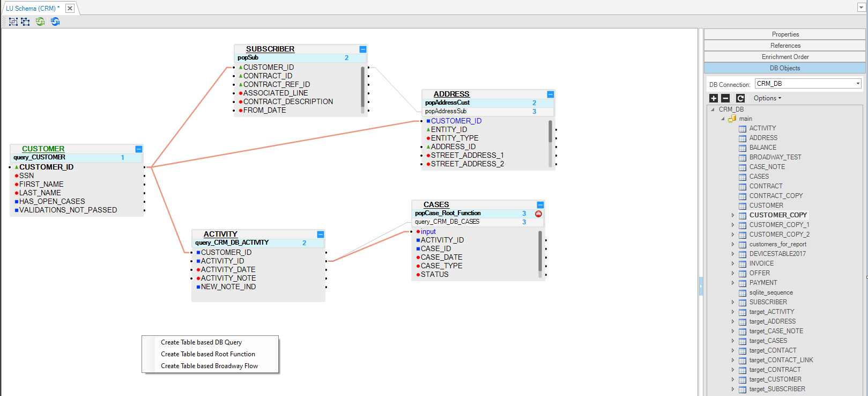868x396 pixels.
Task: Select the BALANCE table in DB tree
Action: [762, 148]
